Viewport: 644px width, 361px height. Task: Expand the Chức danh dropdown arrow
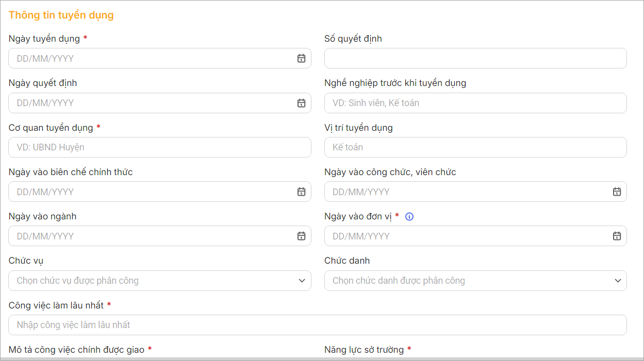pos(618,281)
